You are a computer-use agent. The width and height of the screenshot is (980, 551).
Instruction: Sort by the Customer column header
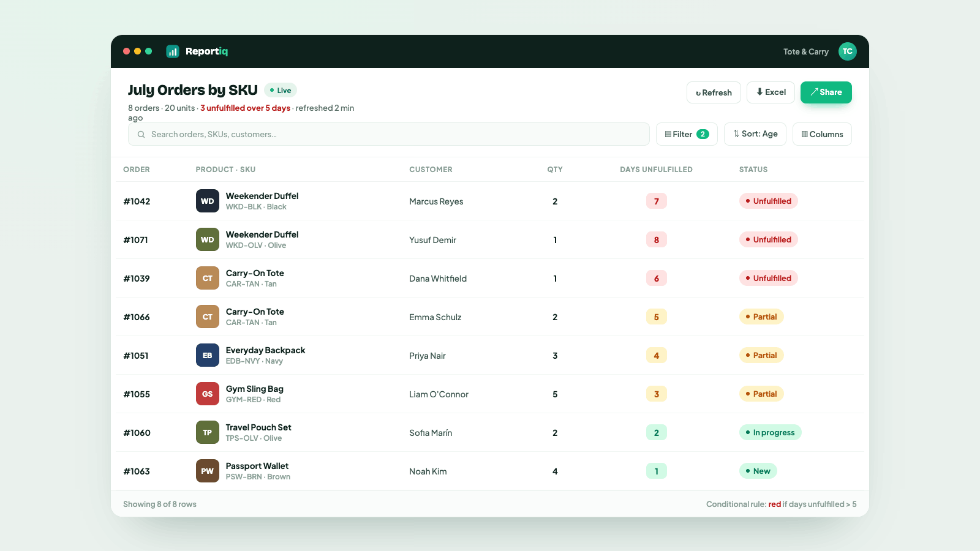(431, 170)
